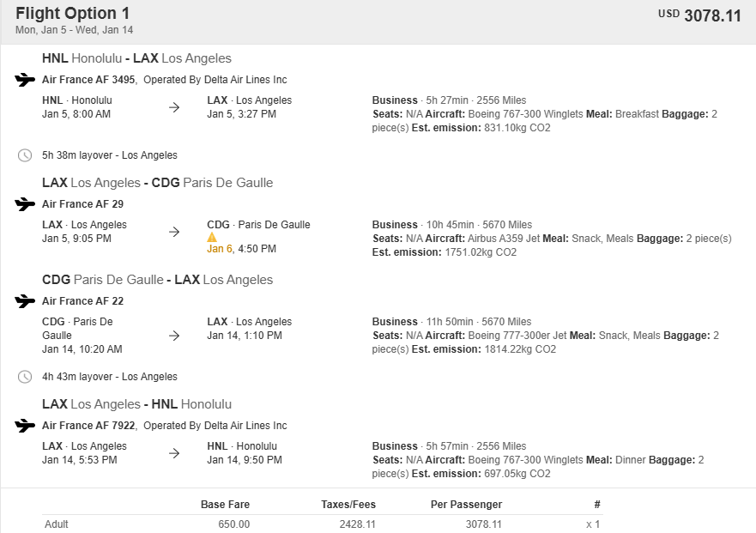
Task: Click the arrow between CDG and LAX Jan 14
Action: (174, 336)
